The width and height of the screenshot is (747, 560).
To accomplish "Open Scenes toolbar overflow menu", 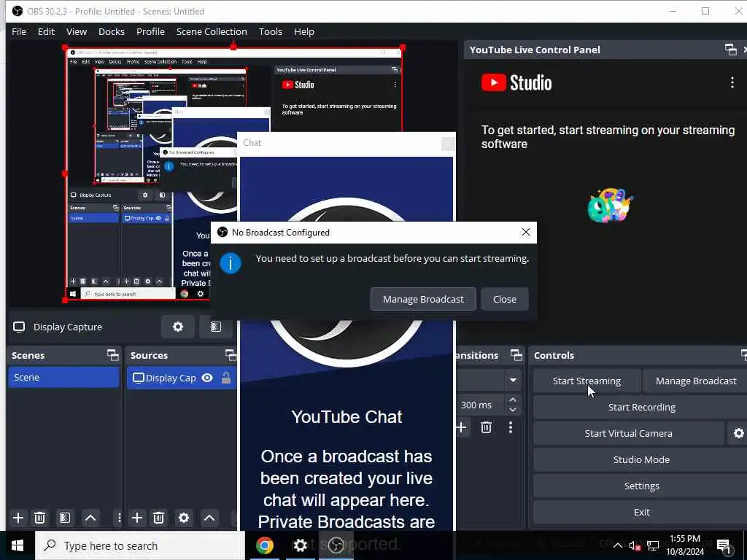I will tap(119, 518).
